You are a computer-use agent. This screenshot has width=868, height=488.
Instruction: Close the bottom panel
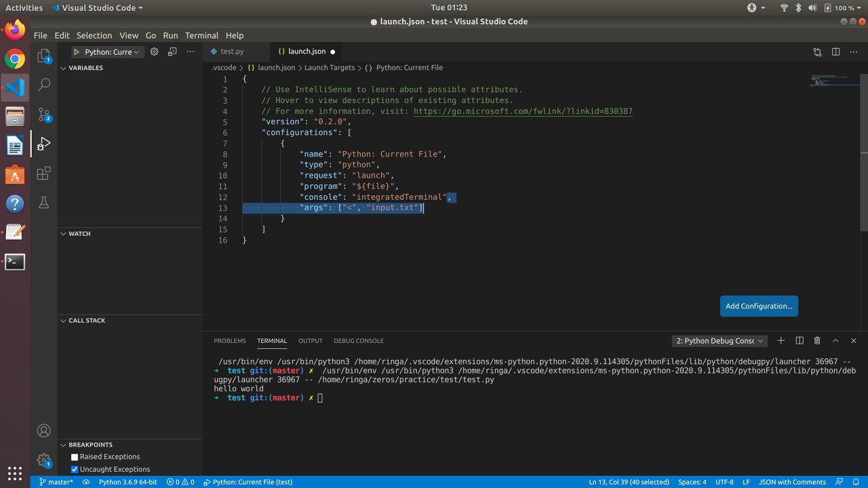pyautogui.click(x=854, y=341)
